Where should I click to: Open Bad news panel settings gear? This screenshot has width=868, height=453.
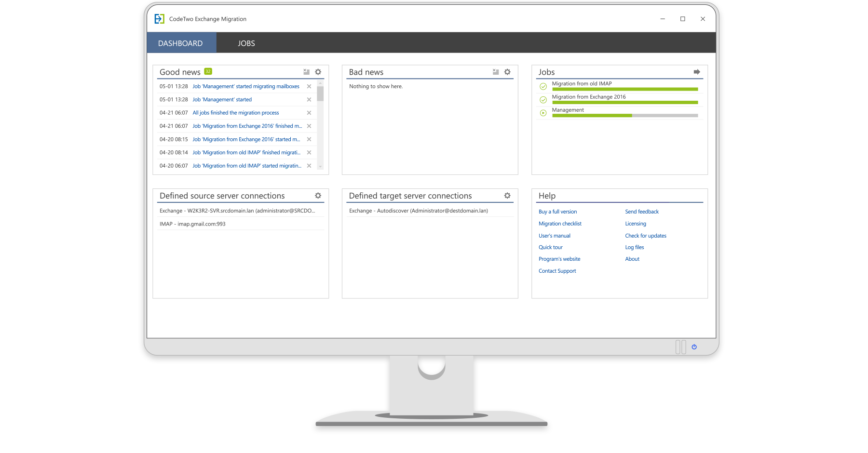507,72
